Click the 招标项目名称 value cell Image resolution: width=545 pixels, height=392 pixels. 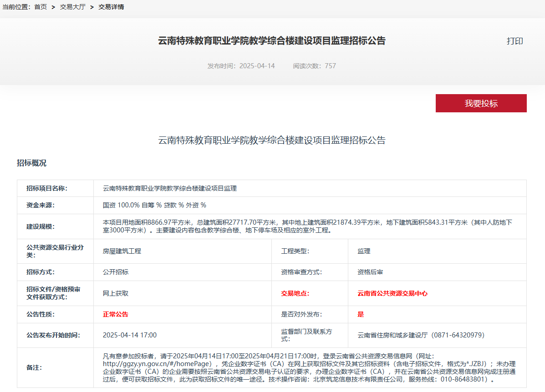(170, 188)
